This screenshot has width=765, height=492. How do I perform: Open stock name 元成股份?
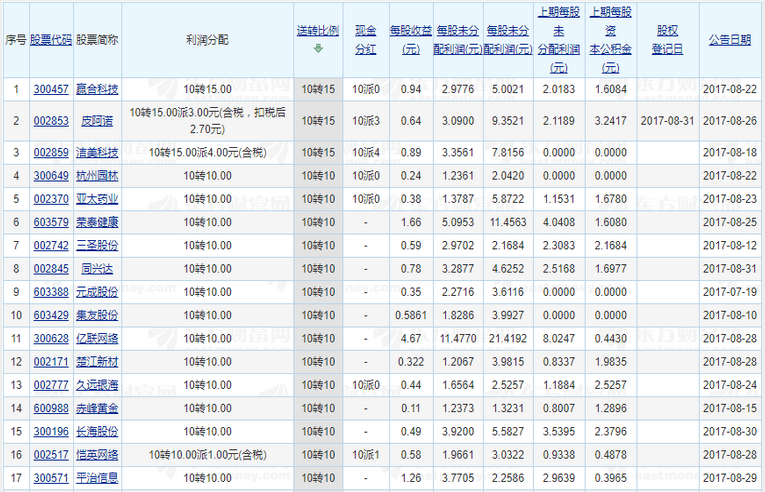[x=97, y=292]
